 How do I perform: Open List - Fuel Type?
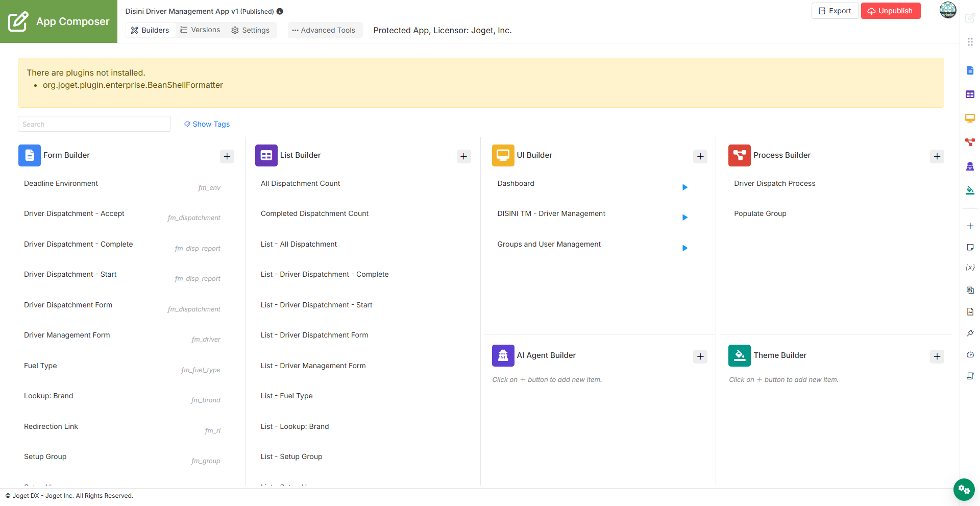(286, 396)
